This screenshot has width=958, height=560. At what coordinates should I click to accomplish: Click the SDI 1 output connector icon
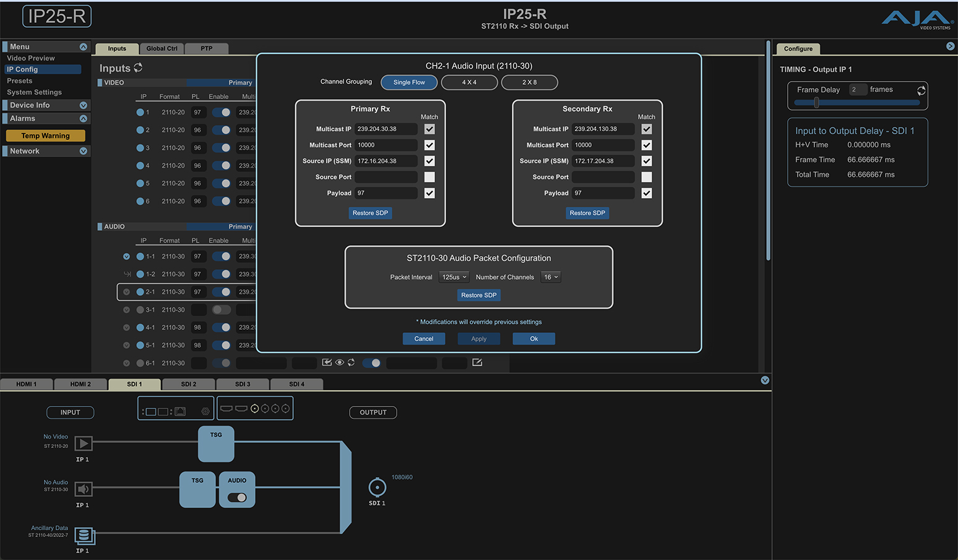[377, 488]
